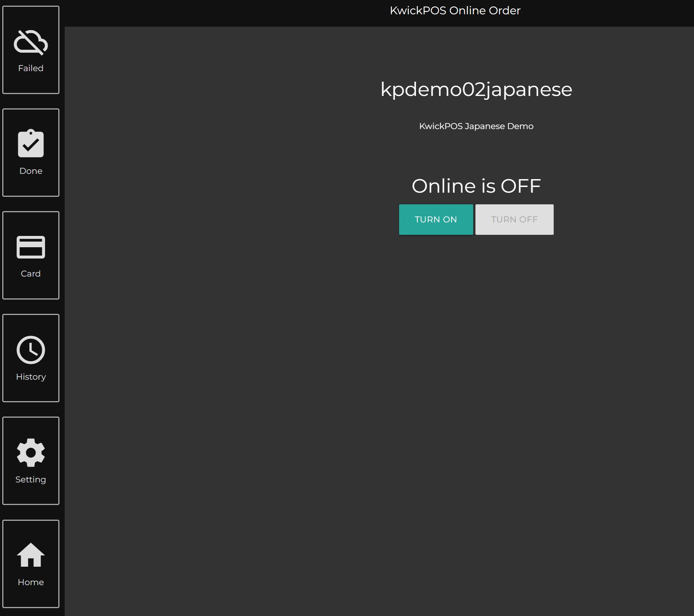This screenshot has height=616, width=694.
Task: Go to the Home house icon
Action: (31, 555)
